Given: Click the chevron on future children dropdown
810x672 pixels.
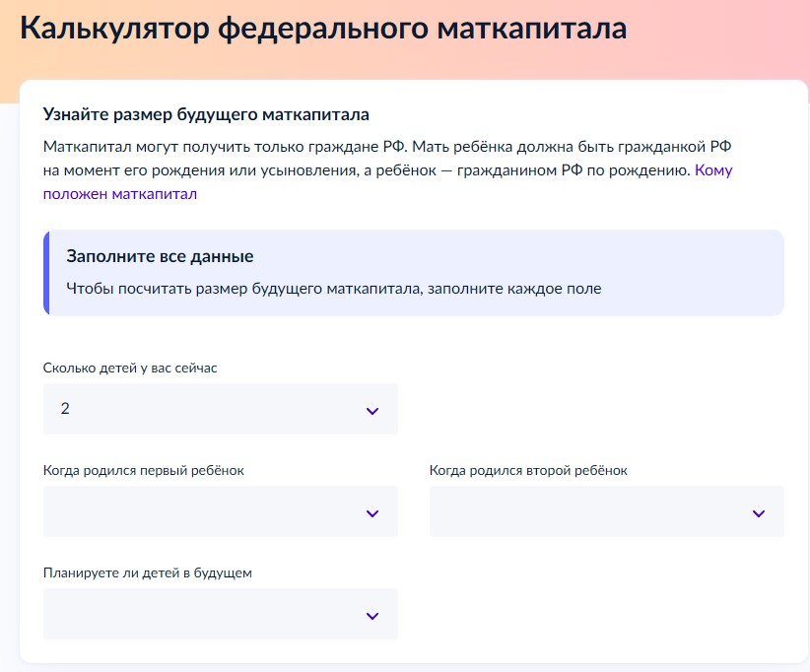Looking at the screenshot, I should [x=372, y=613].
